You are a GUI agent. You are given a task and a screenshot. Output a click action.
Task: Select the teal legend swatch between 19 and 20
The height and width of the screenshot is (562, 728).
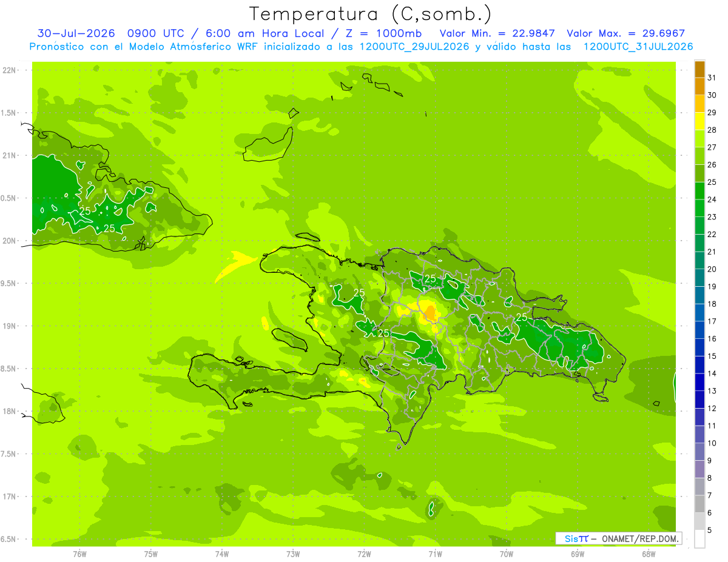click(x=699, y=278)
